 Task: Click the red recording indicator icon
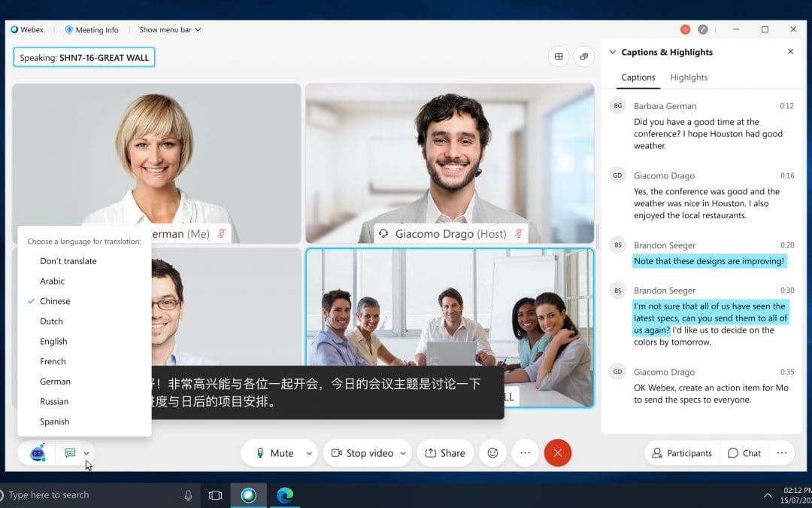(685, 29)
